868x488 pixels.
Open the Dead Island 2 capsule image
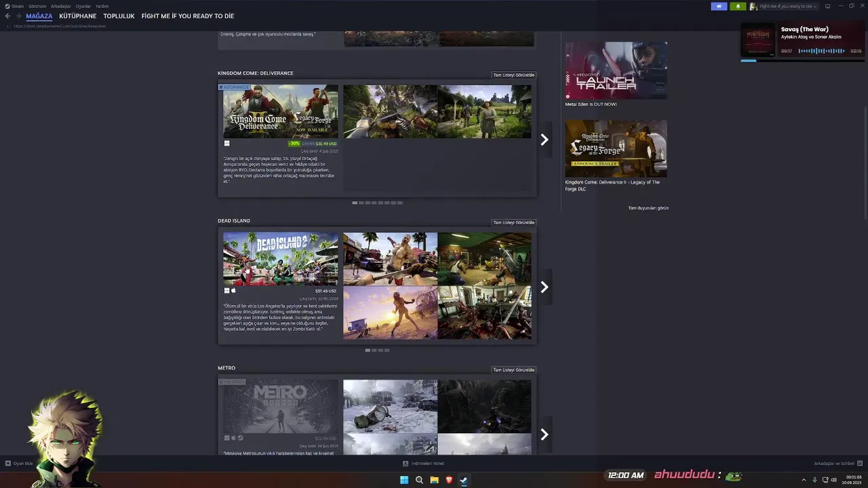click(x=280, y=259)
